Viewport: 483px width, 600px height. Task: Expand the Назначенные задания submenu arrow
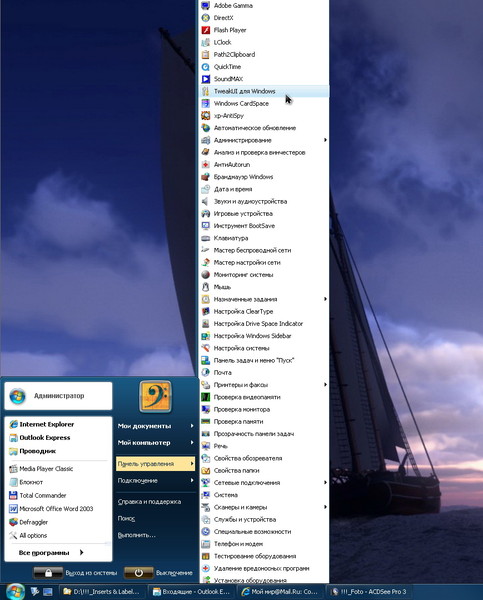pyautogui.click(x=325, y=299)
